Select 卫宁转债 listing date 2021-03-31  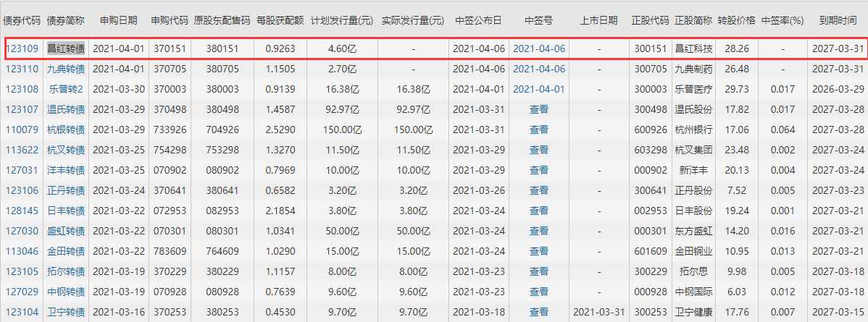point(599,313)
